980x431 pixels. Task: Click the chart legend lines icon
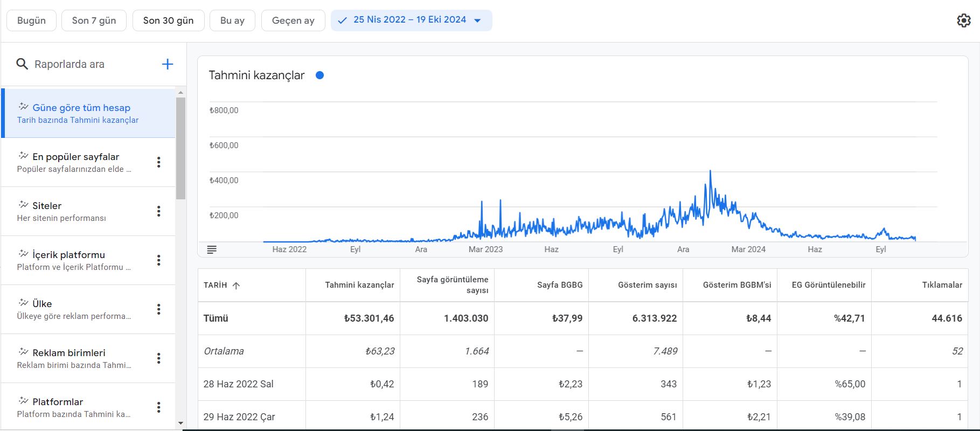click(x=212, y=249)
